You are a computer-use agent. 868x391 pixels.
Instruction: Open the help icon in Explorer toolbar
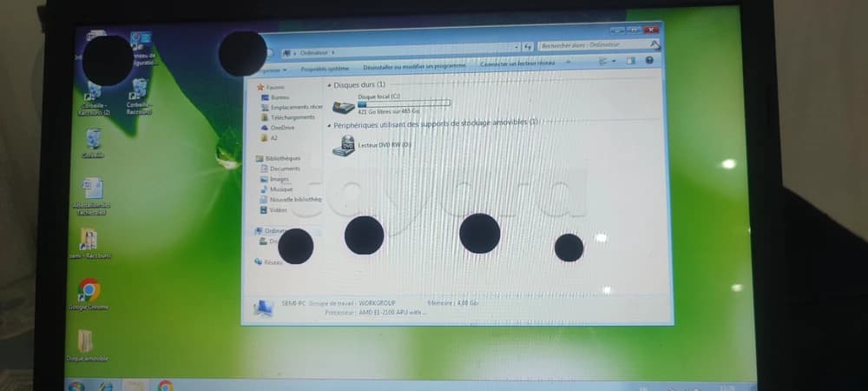click(650, 61)
